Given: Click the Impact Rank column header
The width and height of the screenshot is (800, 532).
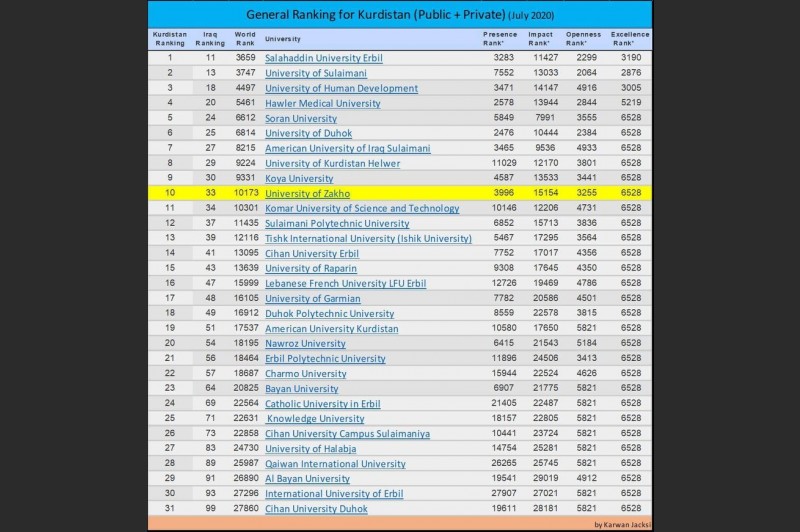Looking at the screenshot, I should 542,39.
